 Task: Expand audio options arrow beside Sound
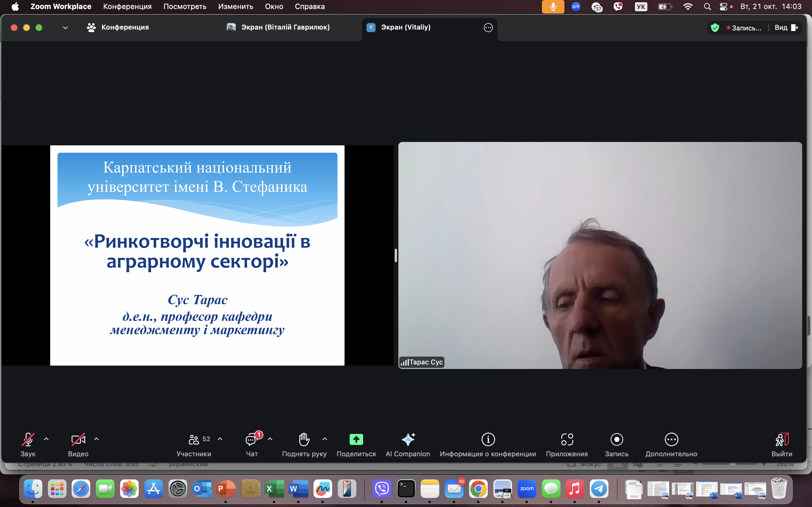[46, 439]
